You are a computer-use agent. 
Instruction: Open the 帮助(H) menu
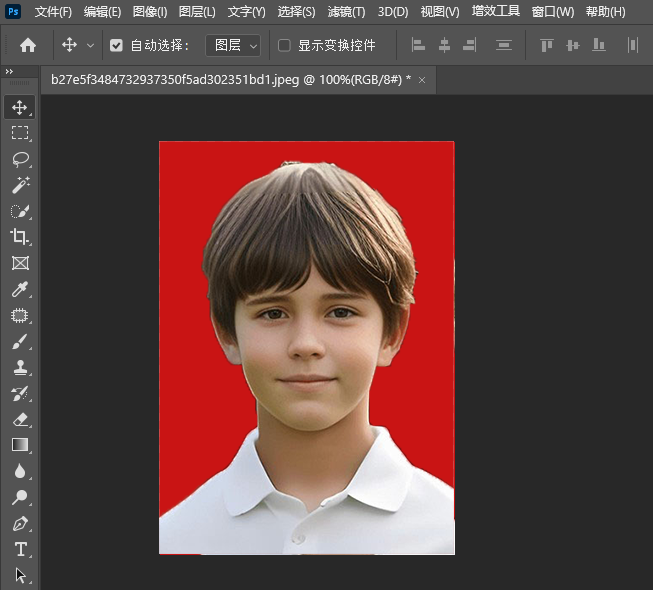[606, 12]
